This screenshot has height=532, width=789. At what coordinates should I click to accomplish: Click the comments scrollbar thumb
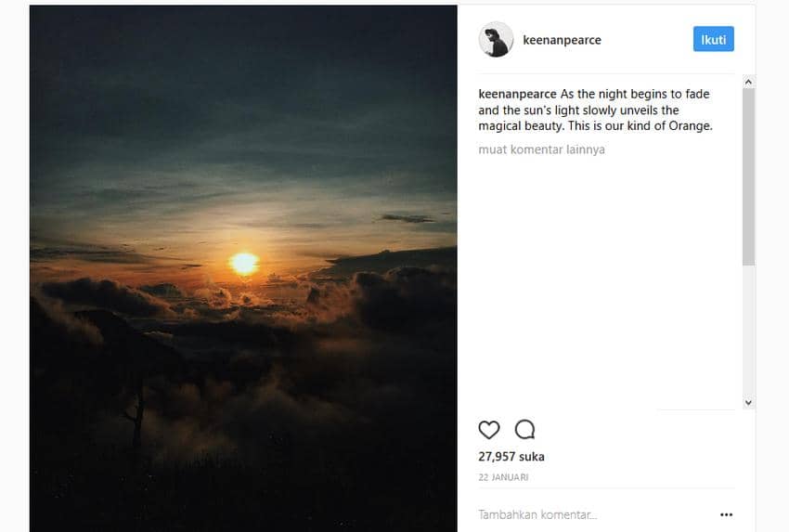pyautogui.click(x=748, y=176)
